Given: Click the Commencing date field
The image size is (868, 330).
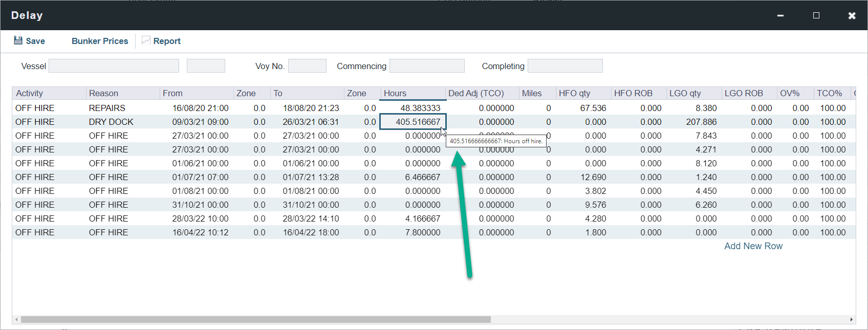Looking at the screenshot, I should pos(427,66).
